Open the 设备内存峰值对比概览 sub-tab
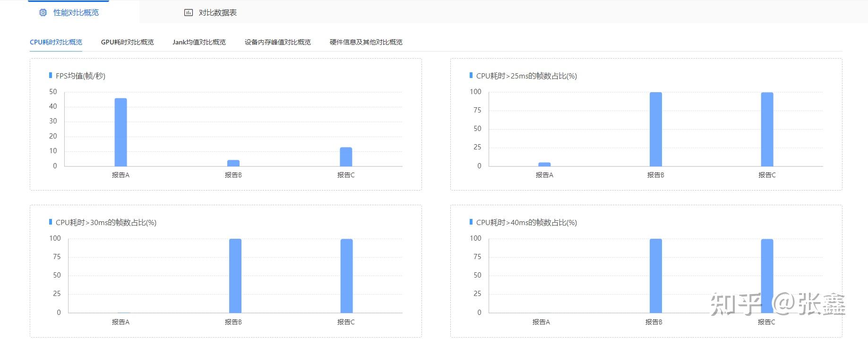The width and height of the screenshot is (868, 339). click(x=278, y=42)
